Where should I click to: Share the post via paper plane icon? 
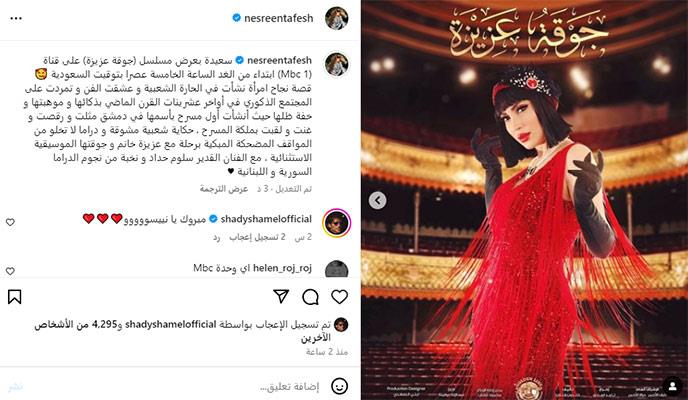point(281,296)
